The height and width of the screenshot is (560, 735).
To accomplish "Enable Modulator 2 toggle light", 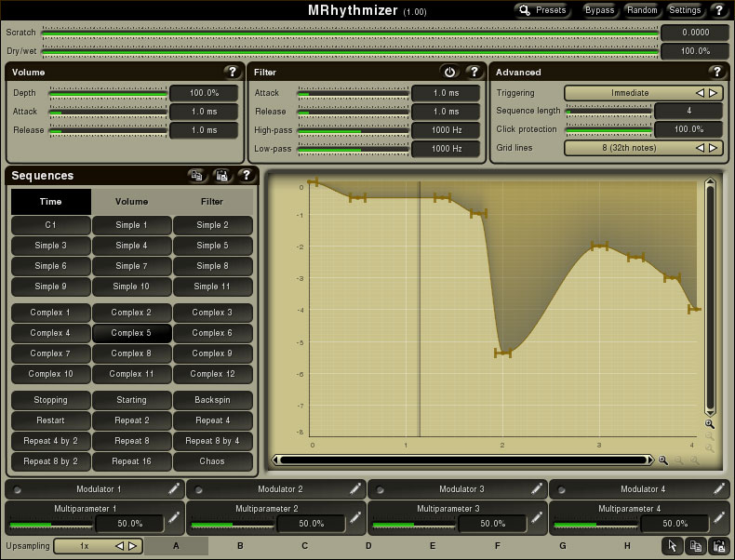I will click(x=199, y=489).
